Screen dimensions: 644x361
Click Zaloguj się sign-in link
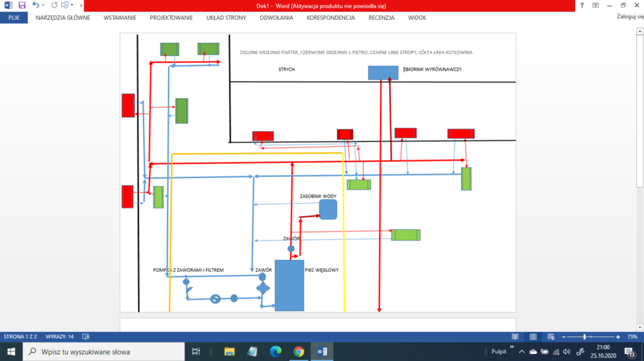pos(629,17)
